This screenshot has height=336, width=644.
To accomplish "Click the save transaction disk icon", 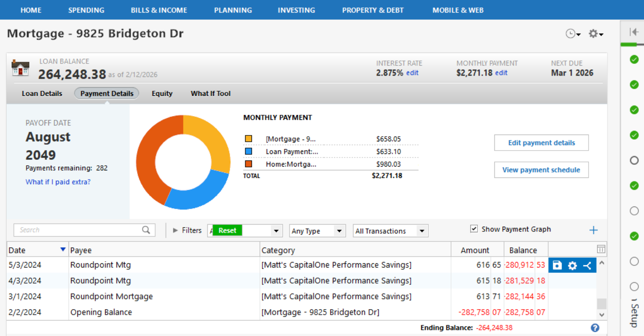I will tap(557, 265).
